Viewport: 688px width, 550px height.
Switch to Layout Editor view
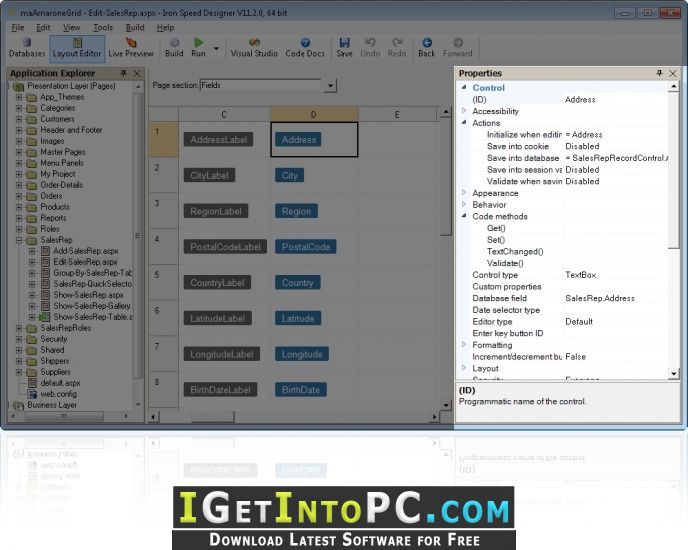77,47
